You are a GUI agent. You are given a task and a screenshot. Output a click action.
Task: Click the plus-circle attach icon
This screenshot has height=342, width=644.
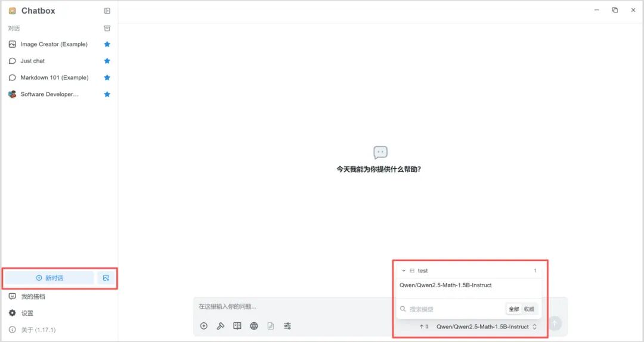204,326
